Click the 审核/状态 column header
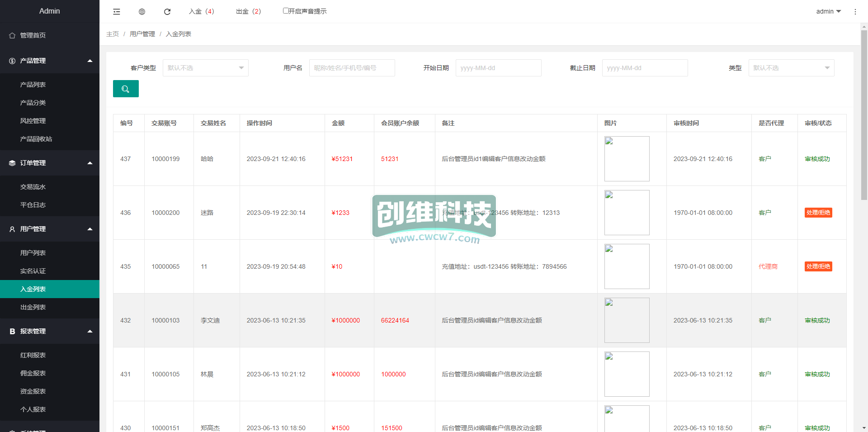 818,123
